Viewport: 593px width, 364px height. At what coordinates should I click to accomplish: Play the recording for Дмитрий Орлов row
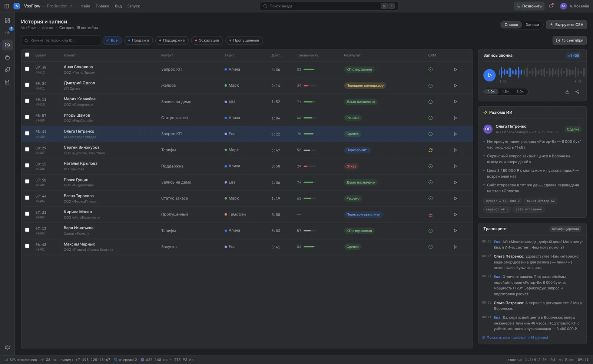point(455,86)
